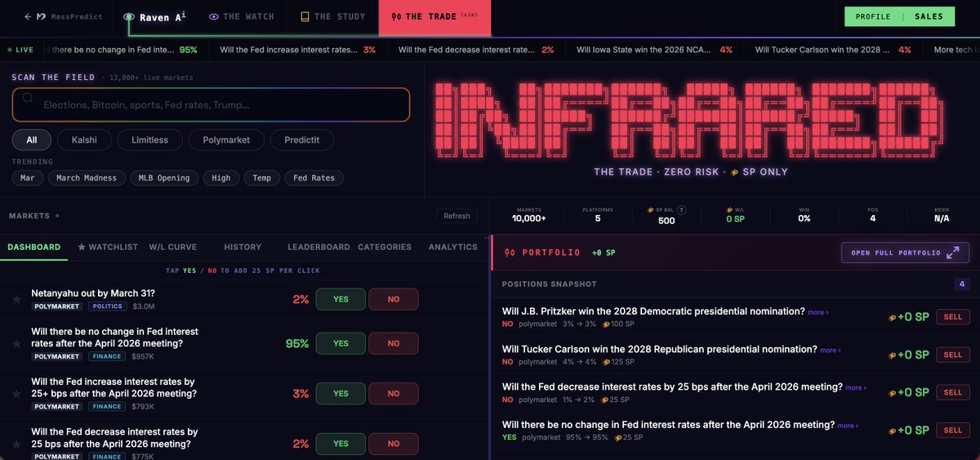980x460 pixels.
Task: Click the back arrow beside MassPredict
Action: [x=28, y=16]
